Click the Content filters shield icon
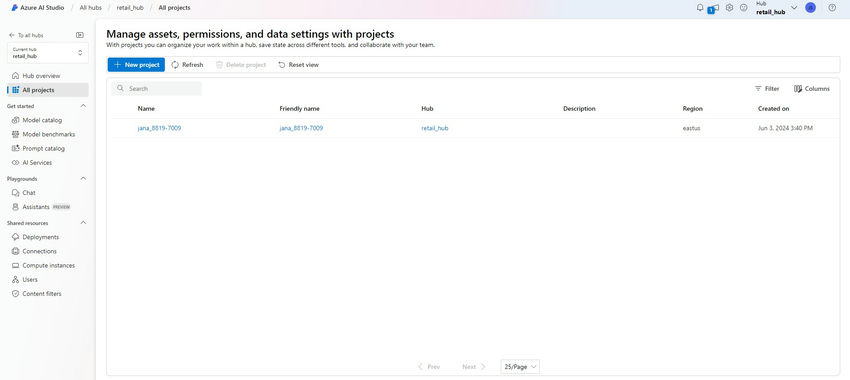 (x=15, y=294)
